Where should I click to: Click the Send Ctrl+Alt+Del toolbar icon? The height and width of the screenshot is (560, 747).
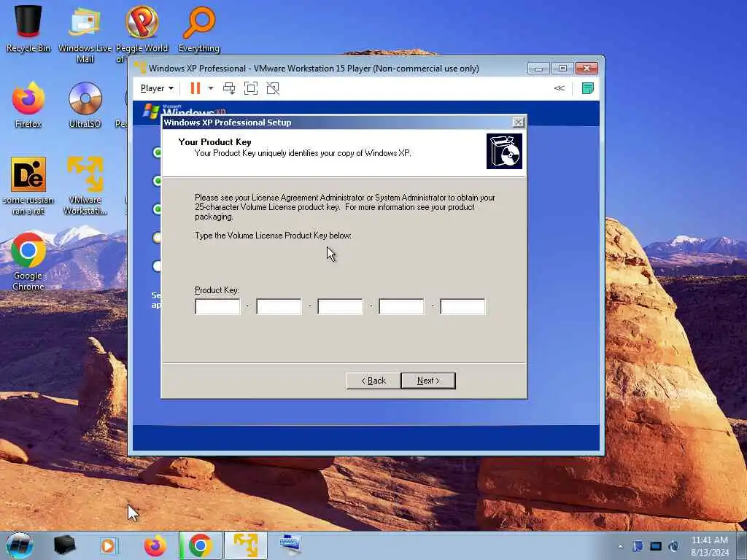point(229,88)
